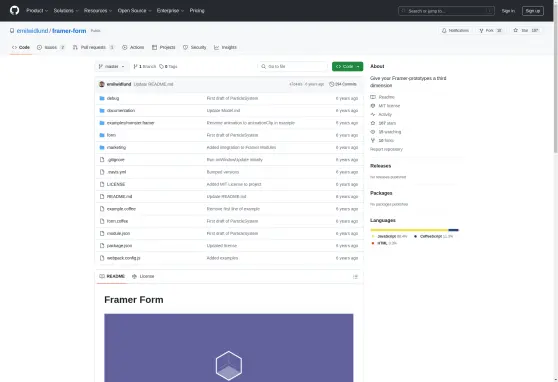Viewport: 558px width, 382px height.
Task: Switch to Code tab
Action: tap(21, 47)
